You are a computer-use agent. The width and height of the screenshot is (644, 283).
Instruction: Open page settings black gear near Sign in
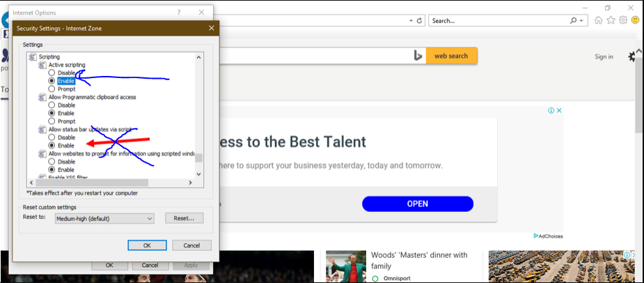coord(632,56)
